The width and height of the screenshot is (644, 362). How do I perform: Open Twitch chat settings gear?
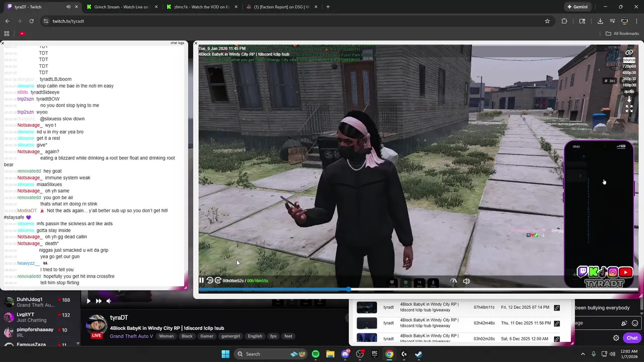click(x=616, y=338)
